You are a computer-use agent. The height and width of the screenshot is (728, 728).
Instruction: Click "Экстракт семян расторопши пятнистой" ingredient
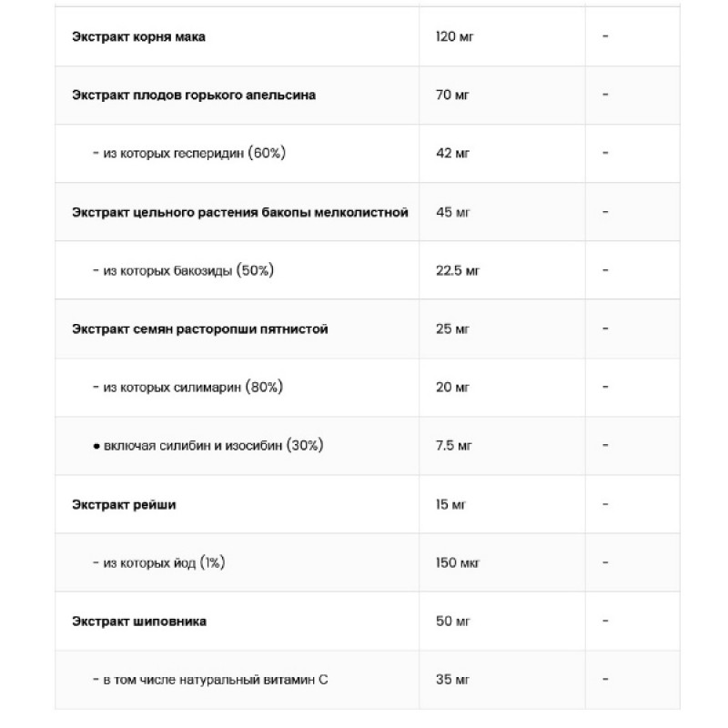point(199,329)
